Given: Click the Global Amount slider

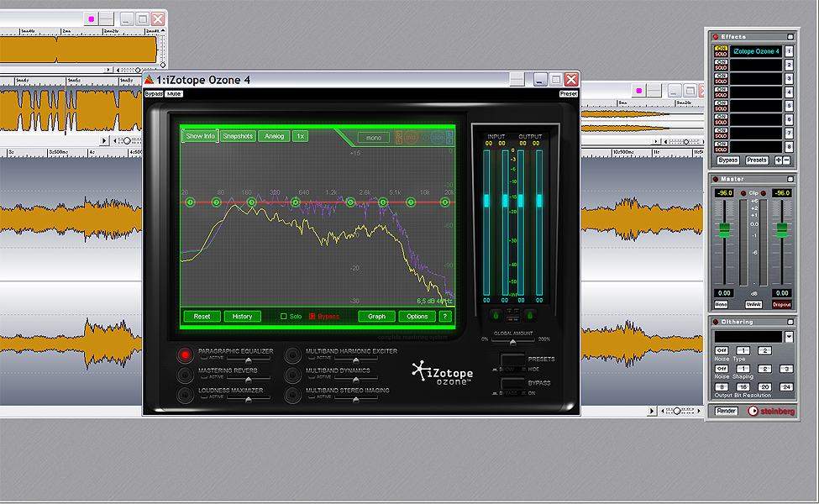Looking at the screenshot, I should (512, 342).
